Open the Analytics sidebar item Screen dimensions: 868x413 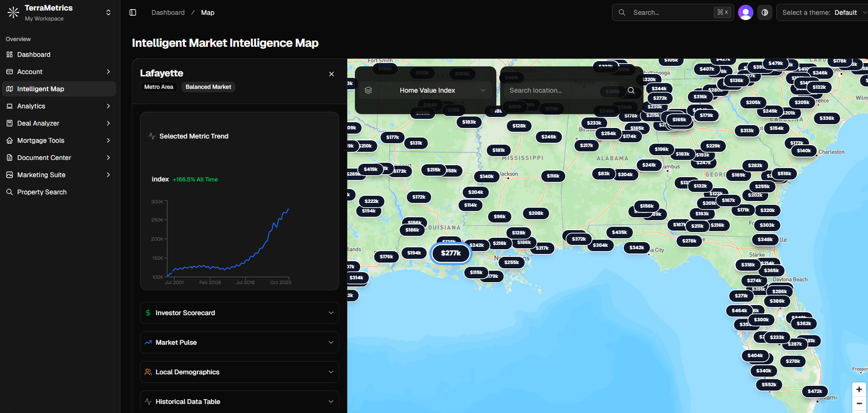[59, 106]
